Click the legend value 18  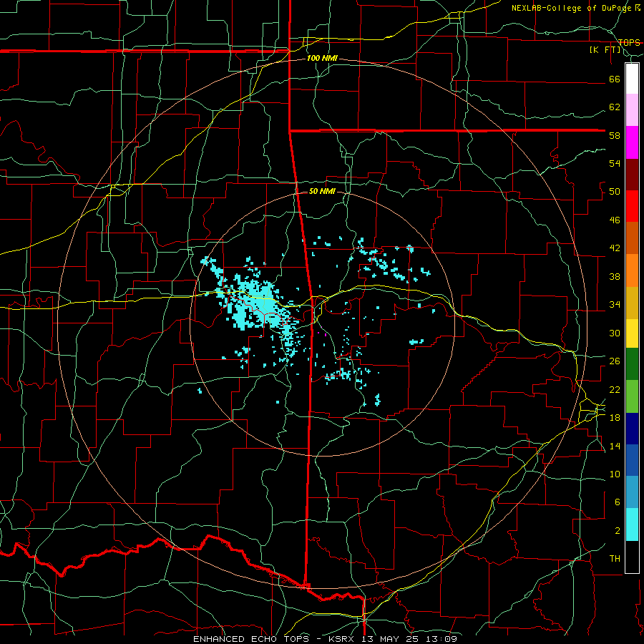[x=615, y=418]
